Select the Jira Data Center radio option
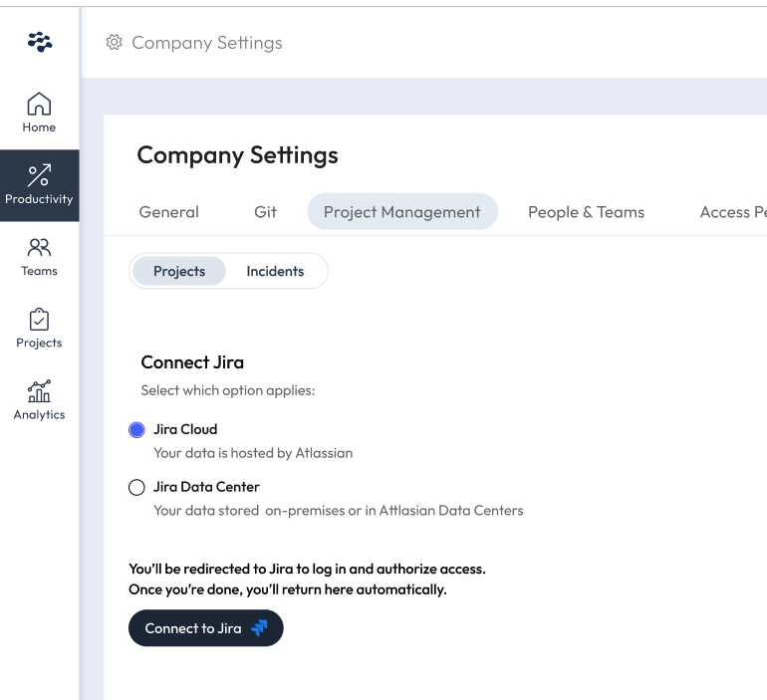The image size is (767, 700). click(137, 488)
